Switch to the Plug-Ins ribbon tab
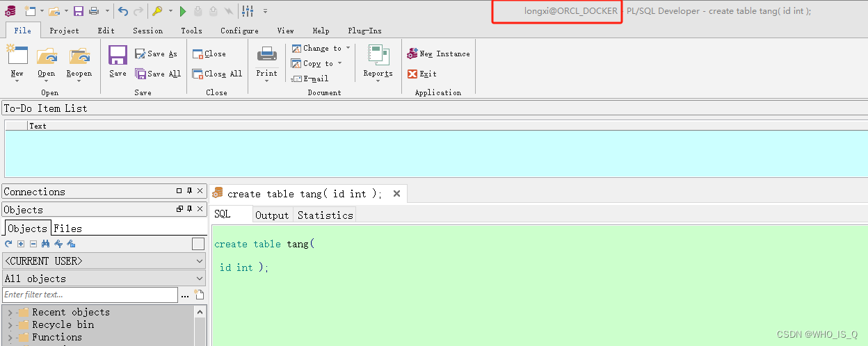 (364, 31)
